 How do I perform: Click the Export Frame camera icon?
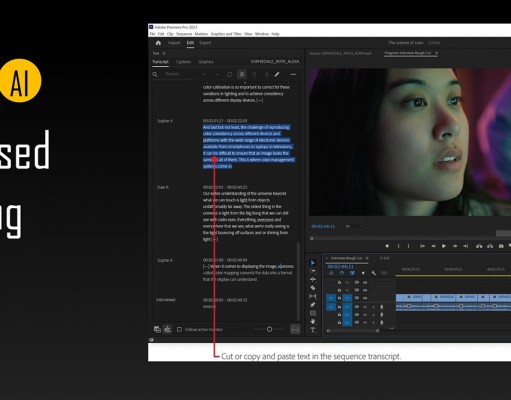pos(501,246)
